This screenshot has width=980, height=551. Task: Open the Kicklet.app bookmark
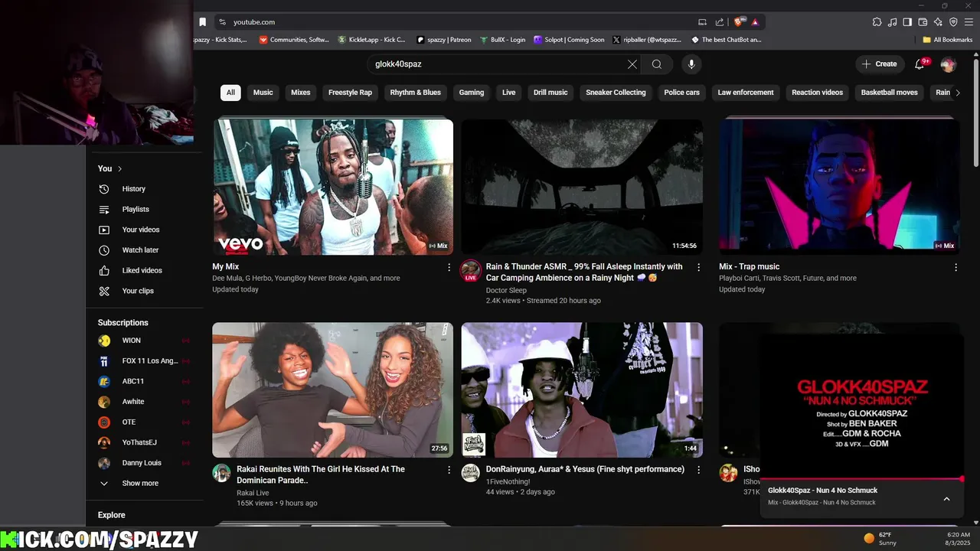[x=372, y=40]
